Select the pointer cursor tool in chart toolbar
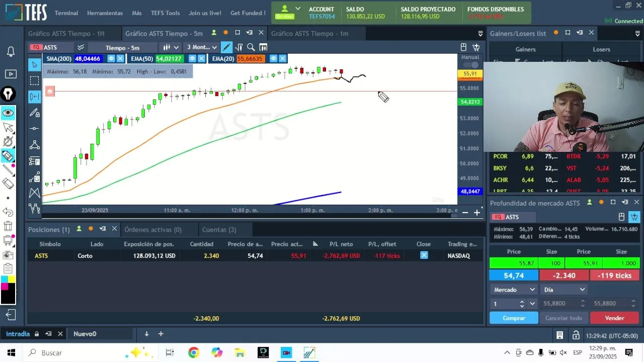 tap(34, 64)
